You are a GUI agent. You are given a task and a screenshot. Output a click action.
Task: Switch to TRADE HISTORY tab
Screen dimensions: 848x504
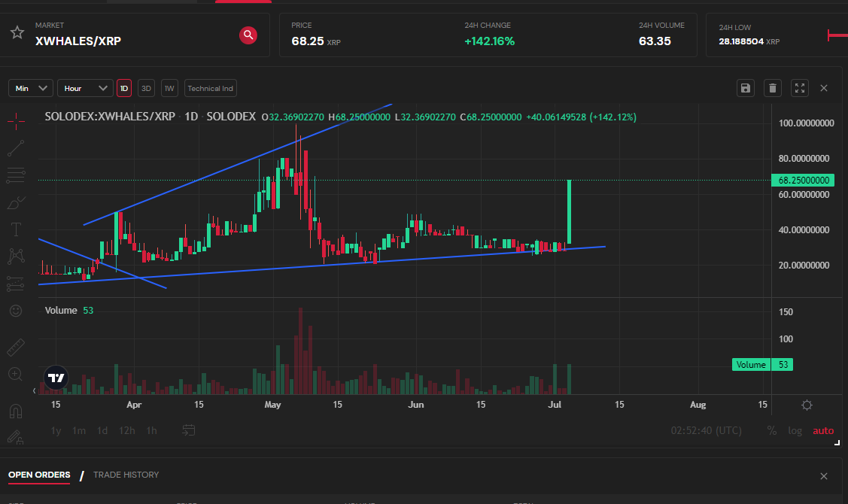coord(126,475)
